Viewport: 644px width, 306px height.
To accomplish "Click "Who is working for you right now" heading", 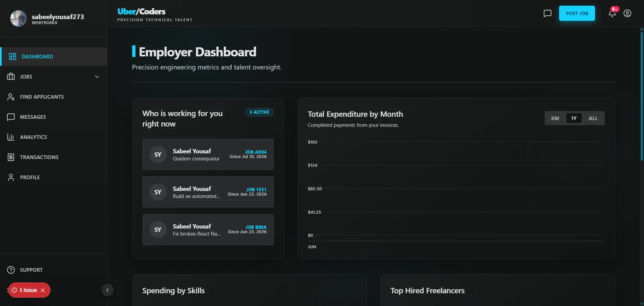I will click(182, 118).
